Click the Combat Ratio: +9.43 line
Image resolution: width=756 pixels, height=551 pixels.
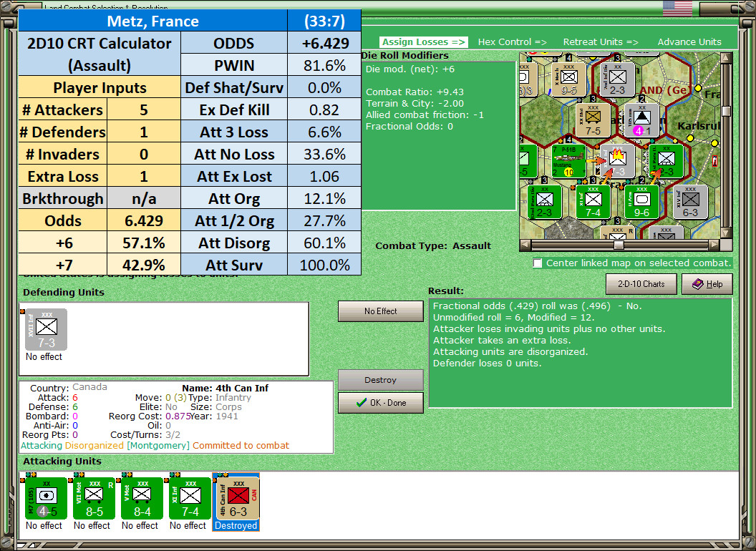point(415,92)
